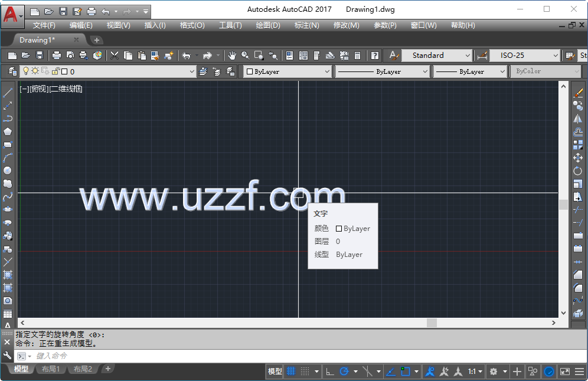Click the Zoom Realtime icon

(245, 56)
